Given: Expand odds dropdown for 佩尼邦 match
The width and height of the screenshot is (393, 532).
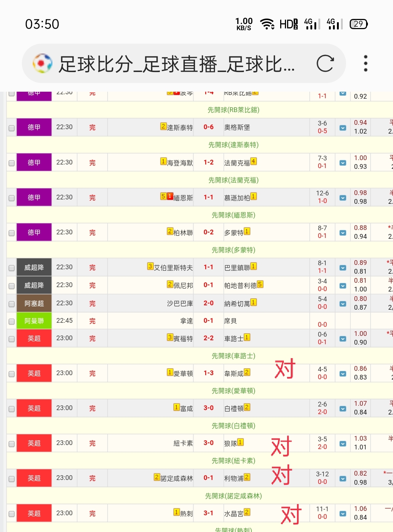Looking at the screenshot, I should point(343,286).
